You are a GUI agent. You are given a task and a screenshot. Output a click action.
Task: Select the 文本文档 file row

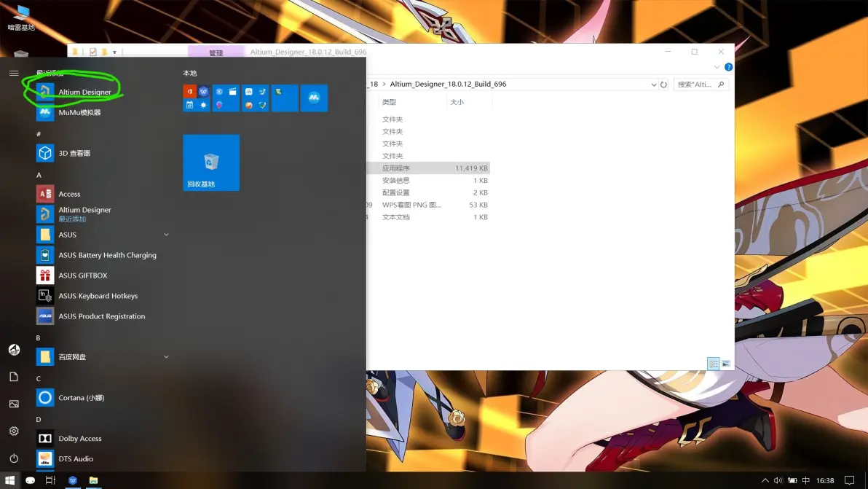[x=428, y=217]
